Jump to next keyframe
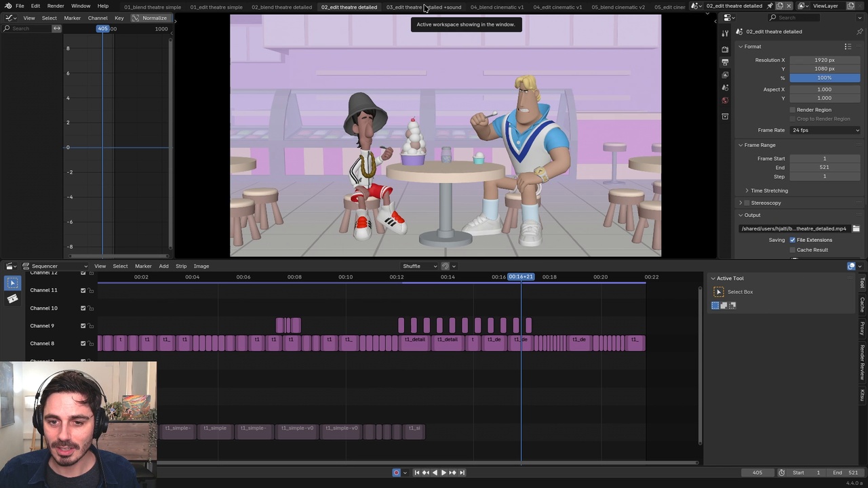The image size is (868, 488). tap(453, 472)
